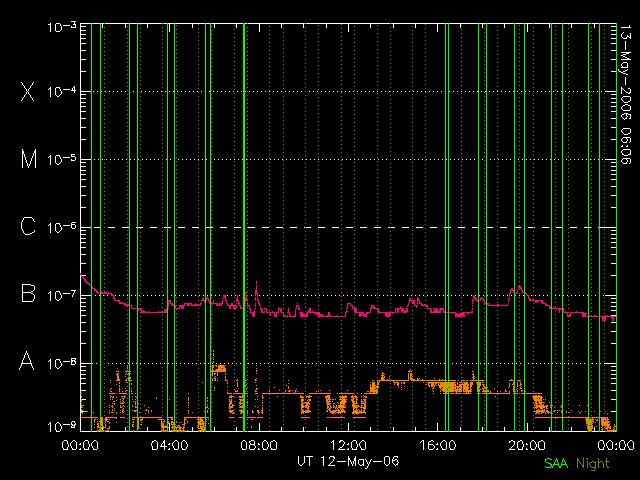Select the 10⁻³ y-axis tick label
This screenshot has width=640, height=480.
click(x=62, y=27)
